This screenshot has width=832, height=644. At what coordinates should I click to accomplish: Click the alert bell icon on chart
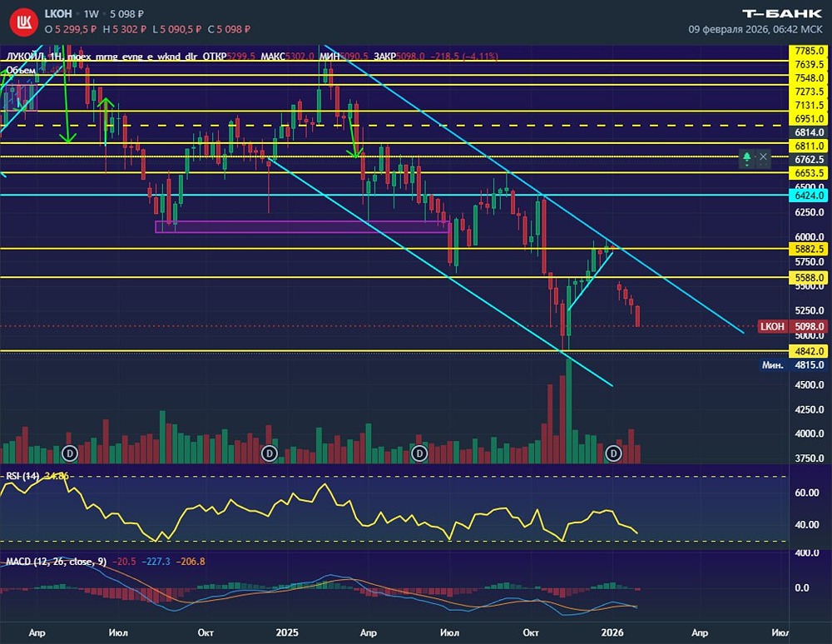[746, 157]
